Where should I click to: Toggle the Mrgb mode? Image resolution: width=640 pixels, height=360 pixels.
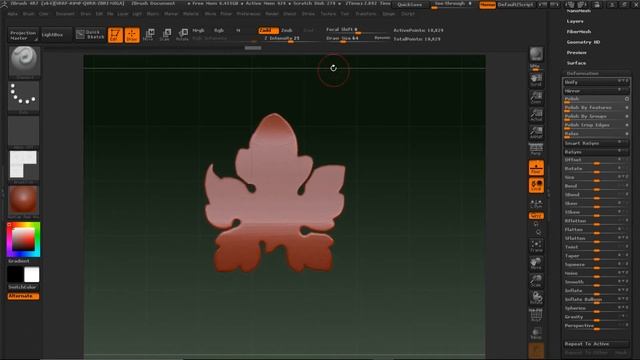[x=198, y=30]
